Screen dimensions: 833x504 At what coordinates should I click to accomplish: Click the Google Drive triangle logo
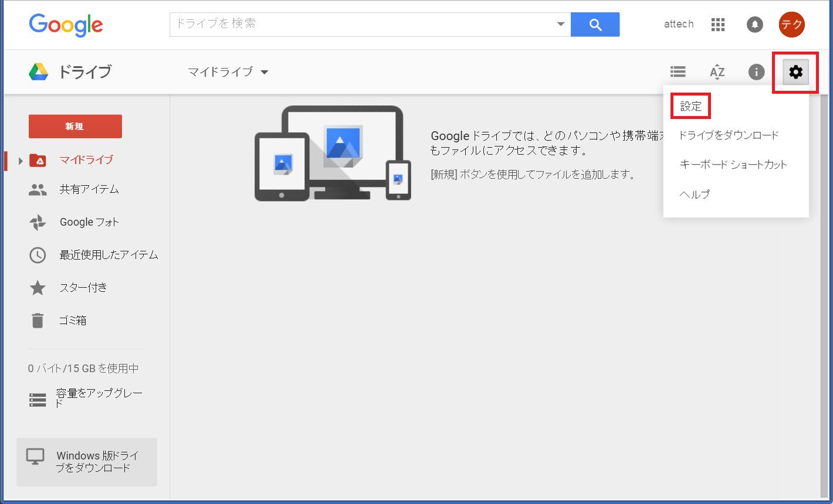[38, 72]
